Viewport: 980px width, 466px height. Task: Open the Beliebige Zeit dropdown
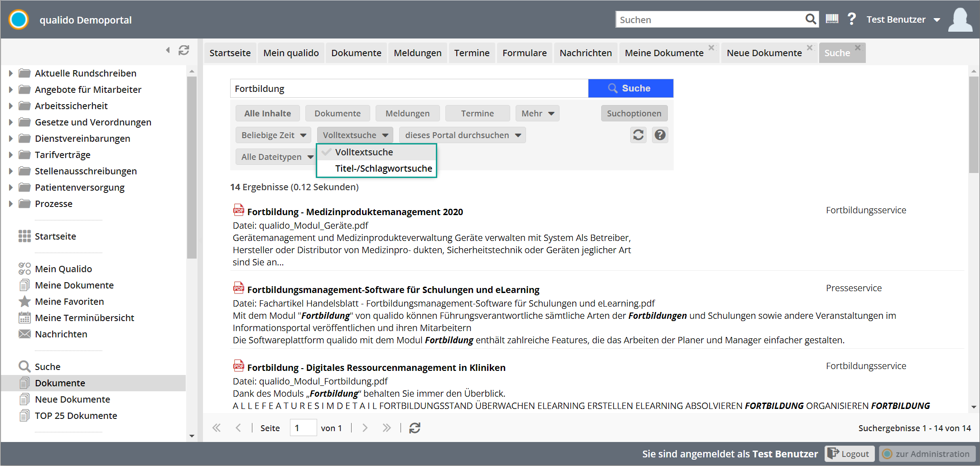pyautogui.click(x=273, y=135)
